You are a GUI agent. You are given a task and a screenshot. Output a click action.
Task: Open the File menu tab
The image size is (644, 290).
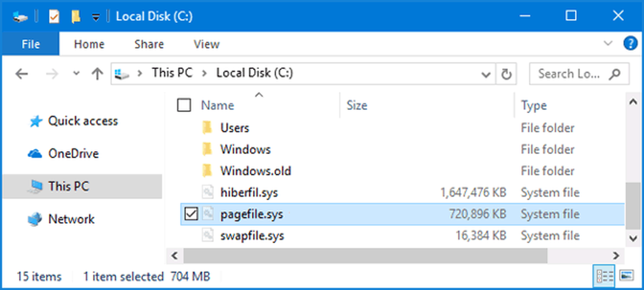tap(31, 45)
